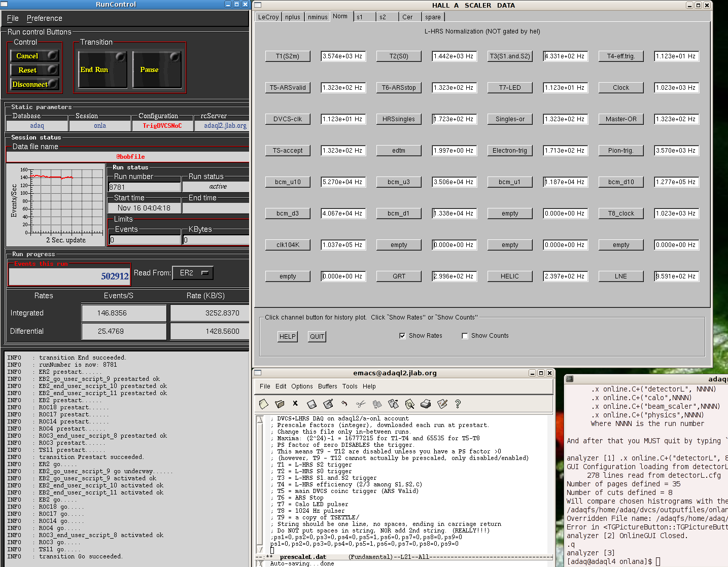Click the QUIT button in scaler window
Viewport: 728px width, 567px height.
tap(317, 337)
